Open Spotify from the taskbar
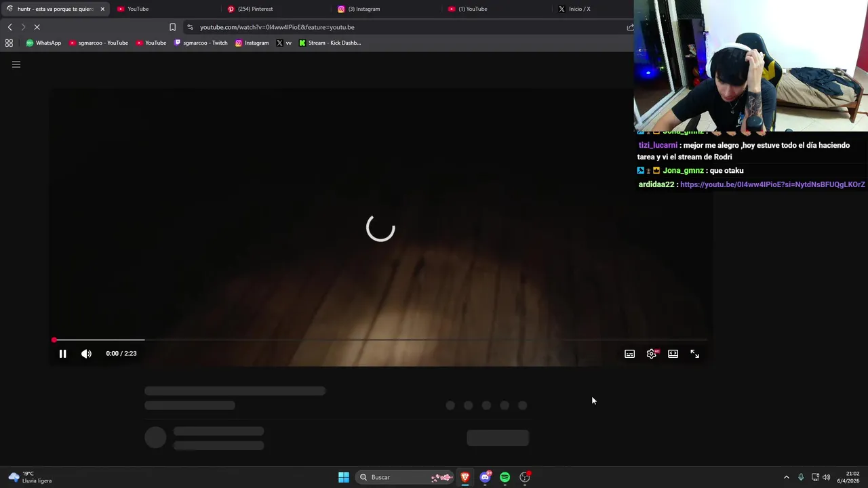 click(x=505, y=477)
